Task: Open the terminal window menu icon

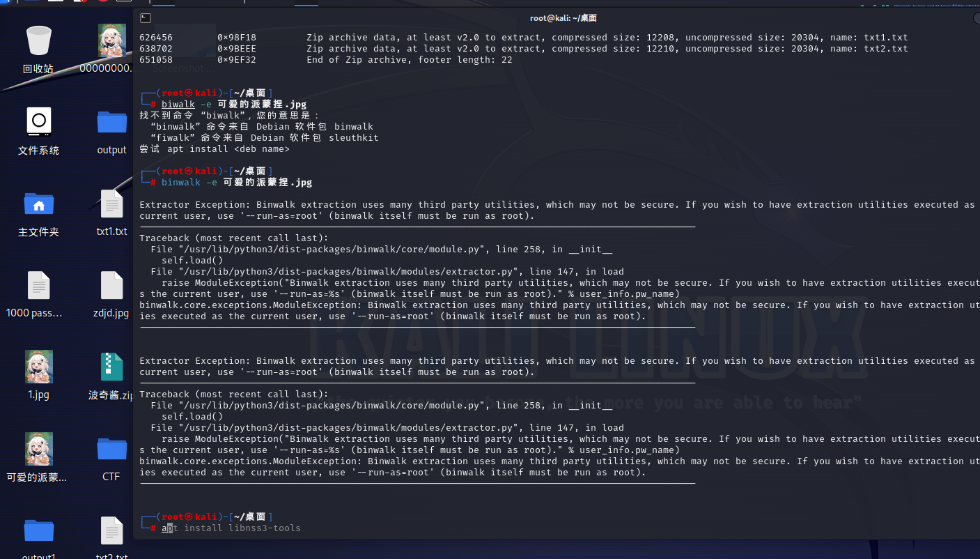Action: point(145,18)
